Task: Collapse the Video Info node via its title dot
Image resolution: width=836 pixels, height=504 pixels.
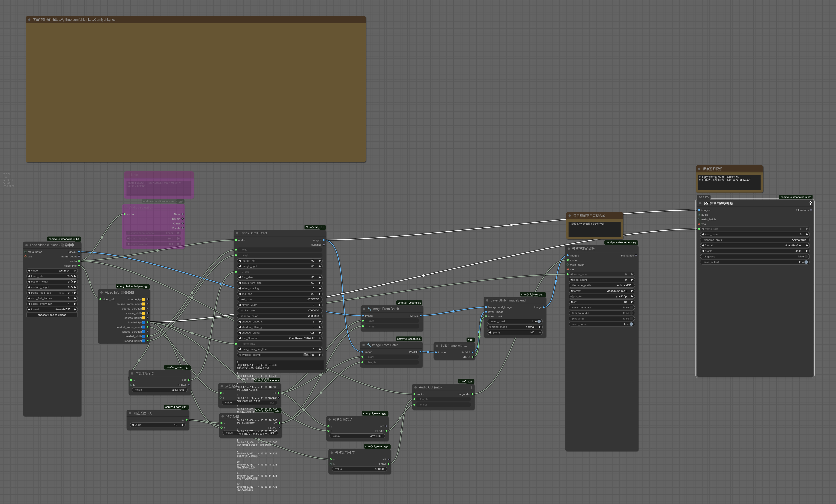Action: (x=102, y=292)
